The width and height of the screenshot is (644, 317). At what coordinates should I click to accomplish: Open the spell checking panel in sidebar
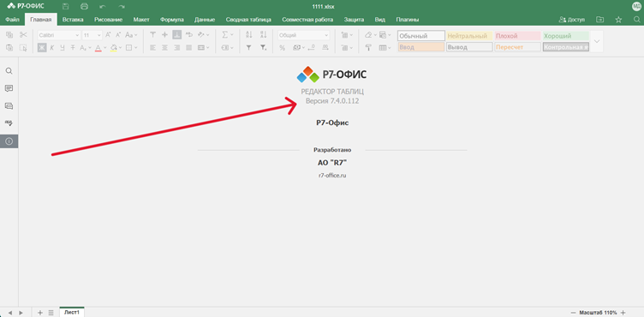point(9,123)
